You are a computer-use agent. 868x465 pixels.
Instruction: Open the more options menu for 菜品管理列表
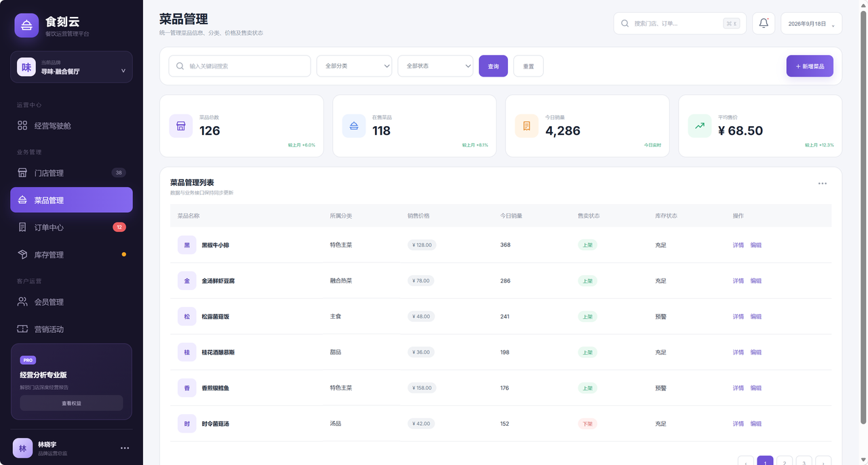(823, 184)
